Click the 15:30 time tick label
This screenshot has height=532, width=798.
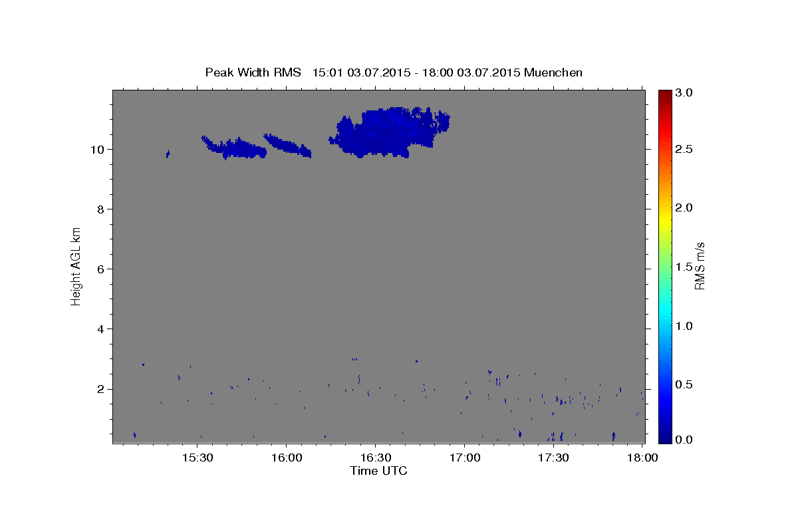tap(198, 458)
